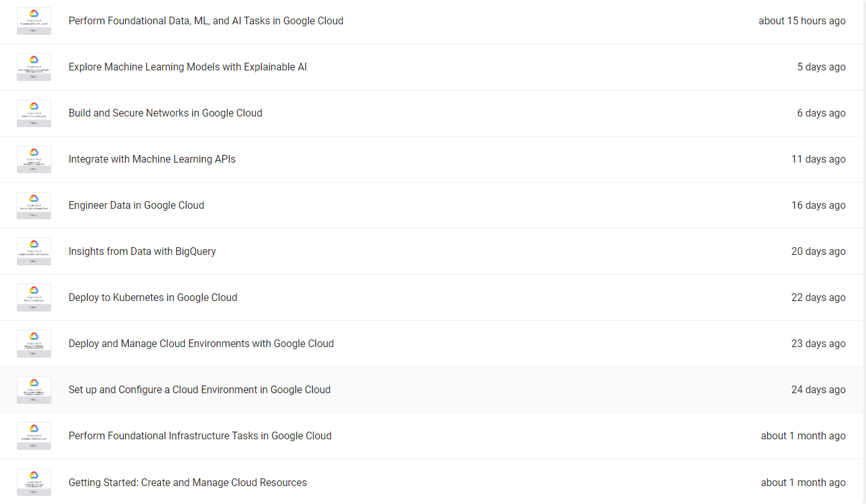The height and width of the screenshot is (504, 866).
Task: Open Build and Secure Networks in Google Cloud
Action: tap(165, 113)
